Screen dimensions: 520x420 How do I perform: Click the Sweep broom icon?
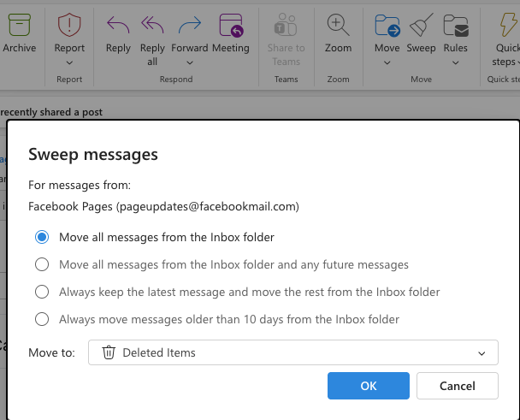click(421, 27)
